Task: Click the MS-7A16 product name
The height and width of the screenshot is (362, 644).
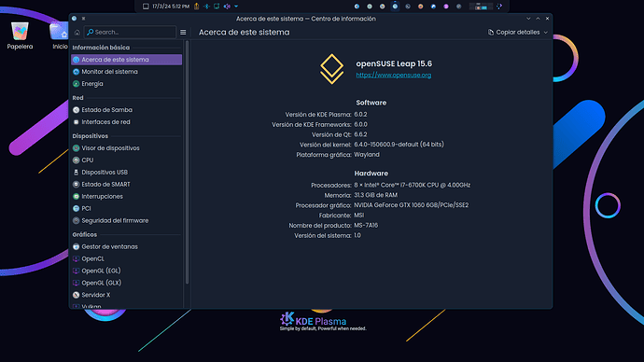Action: point(366,226)
